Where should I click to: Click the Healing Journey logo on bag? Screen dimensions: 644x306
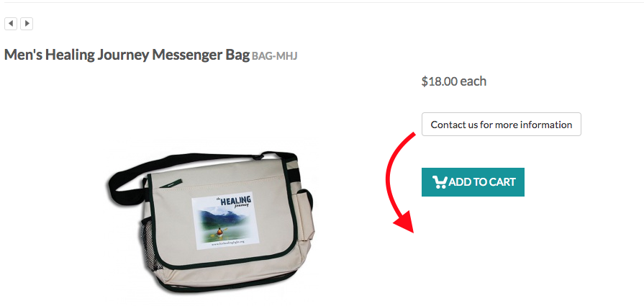pos(235,202)
